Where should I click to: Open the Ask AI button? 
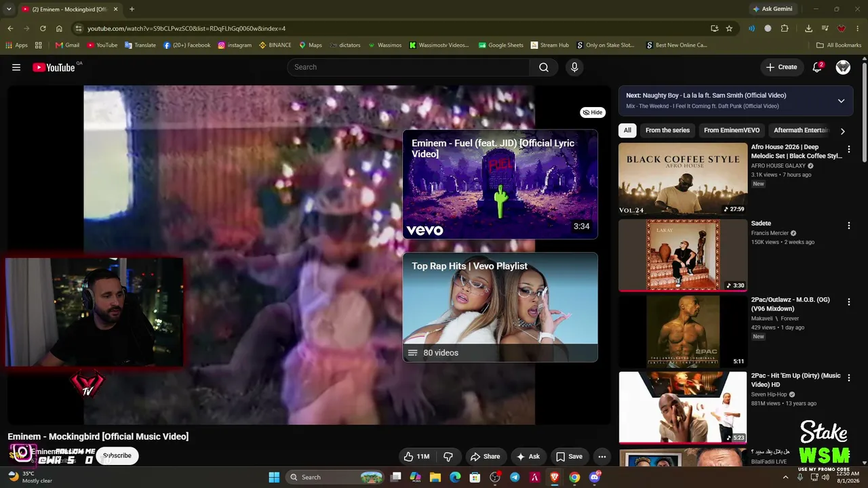[x=528, y=456]
